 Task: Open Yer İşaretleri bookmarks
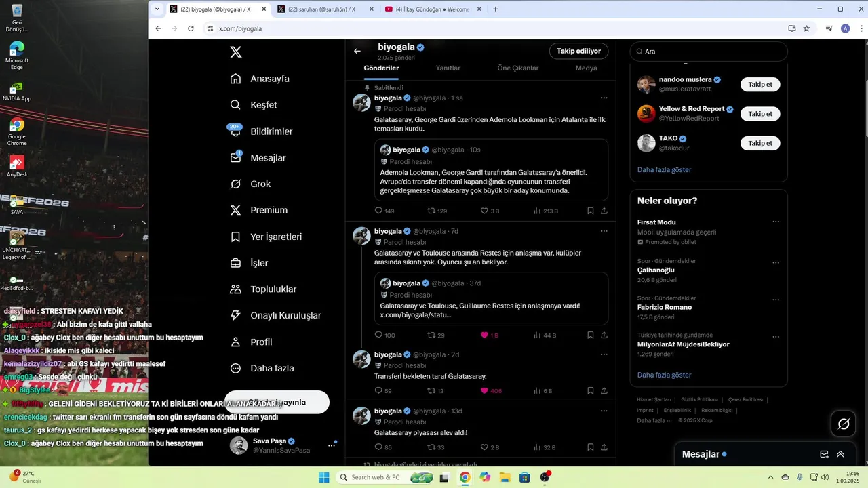266,237
